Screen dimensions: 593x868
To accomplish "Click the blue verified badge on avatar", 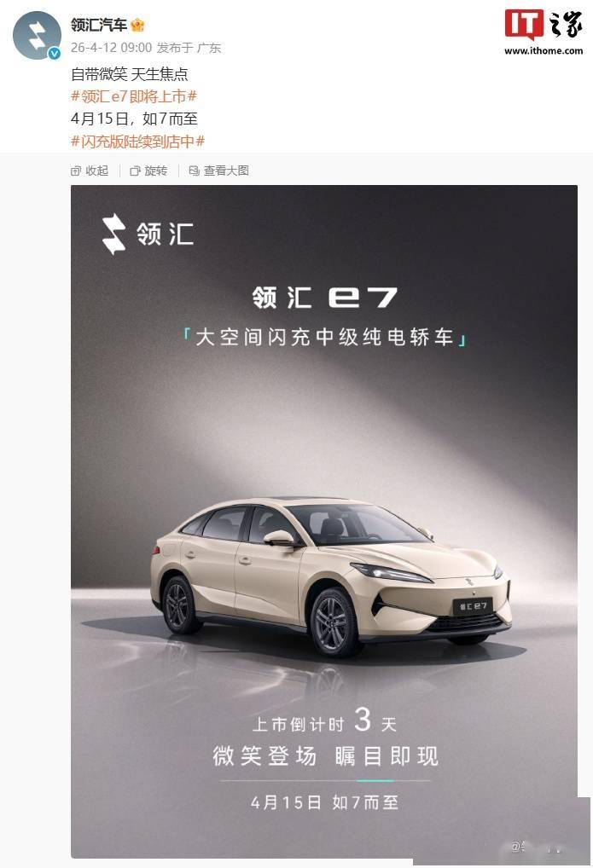I will [x=54, y=54].
